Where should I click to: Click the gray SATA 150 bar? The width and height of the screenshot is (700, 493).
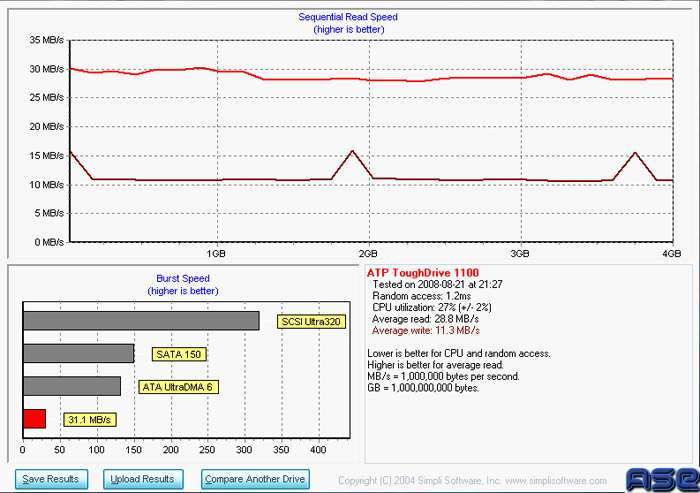click(79, 354)
